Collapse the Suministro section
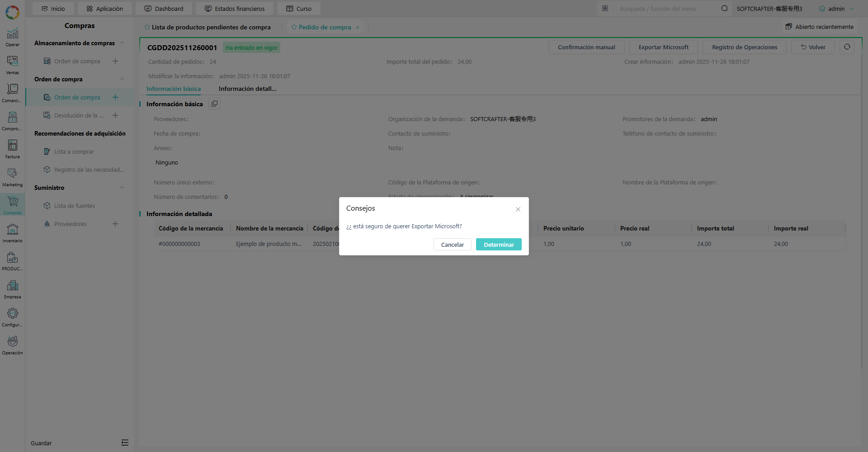Image resolution: width=868 pixels, height=452 pixels. [122, 188]
